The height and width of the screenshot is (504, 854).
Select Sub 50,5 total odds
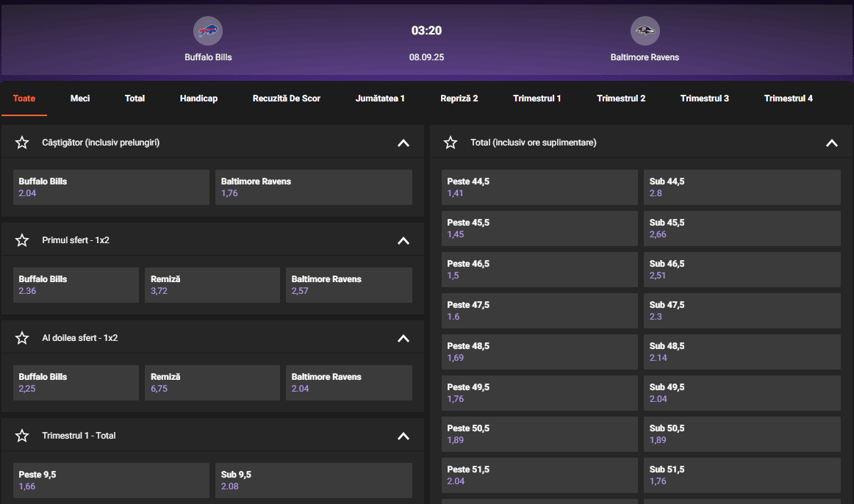[x=742, y=433]
